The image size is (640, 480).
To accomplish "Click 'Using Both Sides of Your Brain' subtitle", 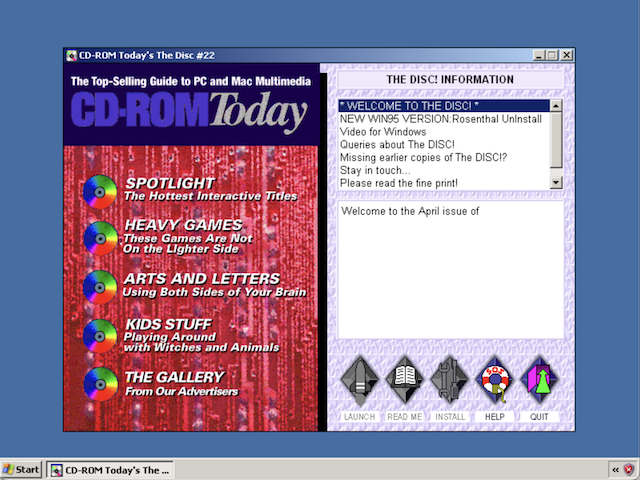I will [214, 292].
